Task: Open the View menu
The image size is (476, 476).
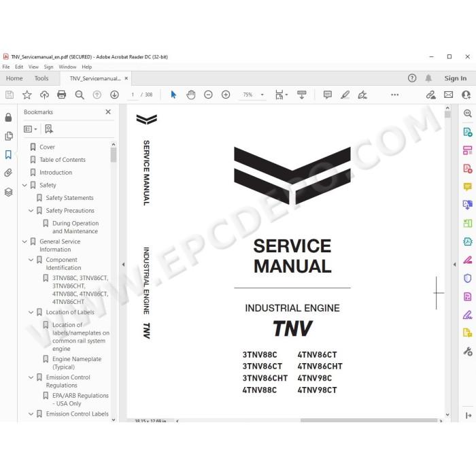Action: coord(33,67)
